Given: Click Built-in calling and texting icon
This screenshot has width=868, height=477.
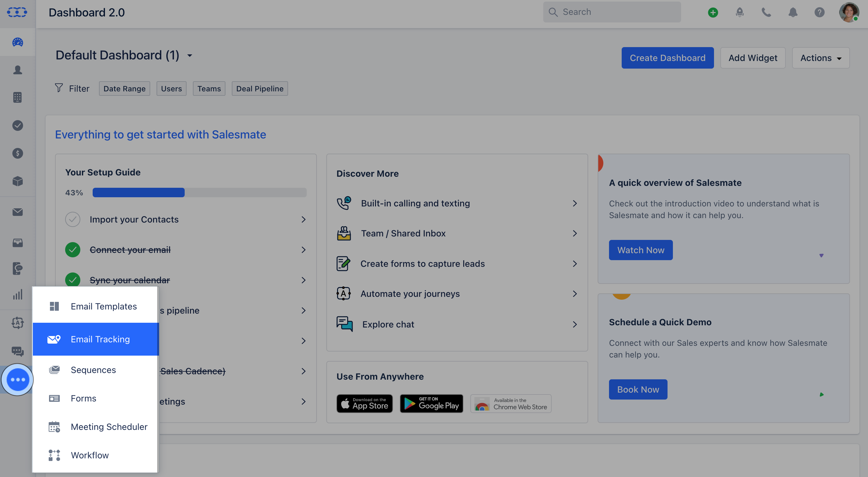Looking at the screenshot, I should pyautogui.click(x=344, y=203).
